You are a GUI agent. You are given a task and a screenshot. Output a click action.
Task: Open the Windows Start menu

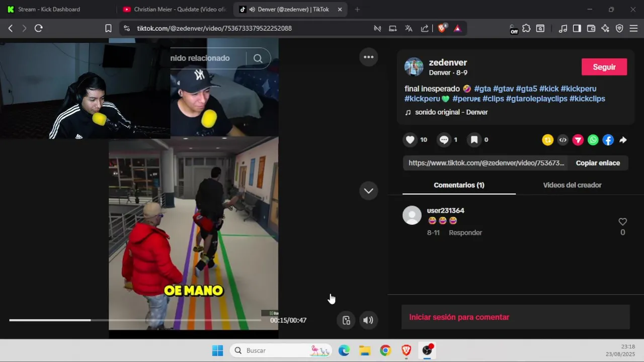[217, 350]
